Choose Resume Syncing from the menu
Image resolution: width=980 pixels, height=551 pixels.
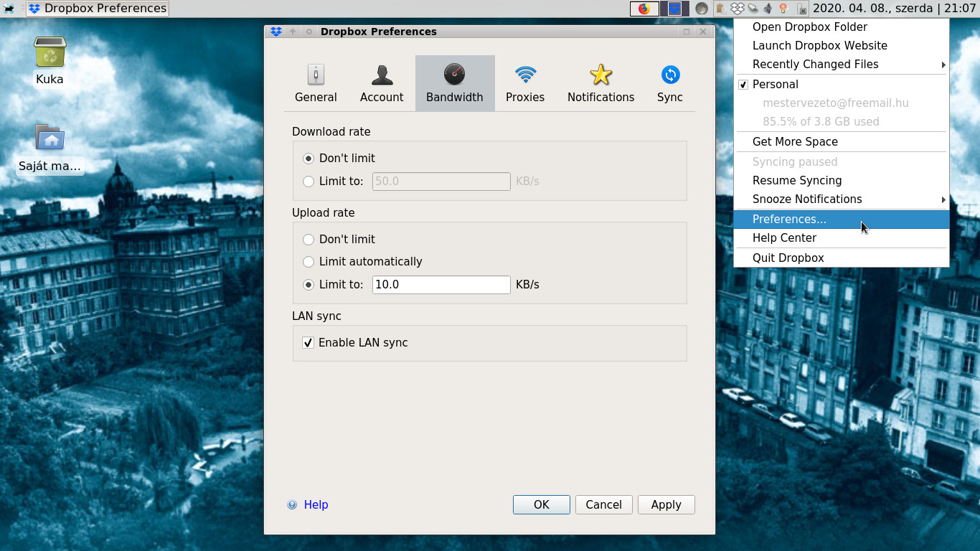coord(842,181)
